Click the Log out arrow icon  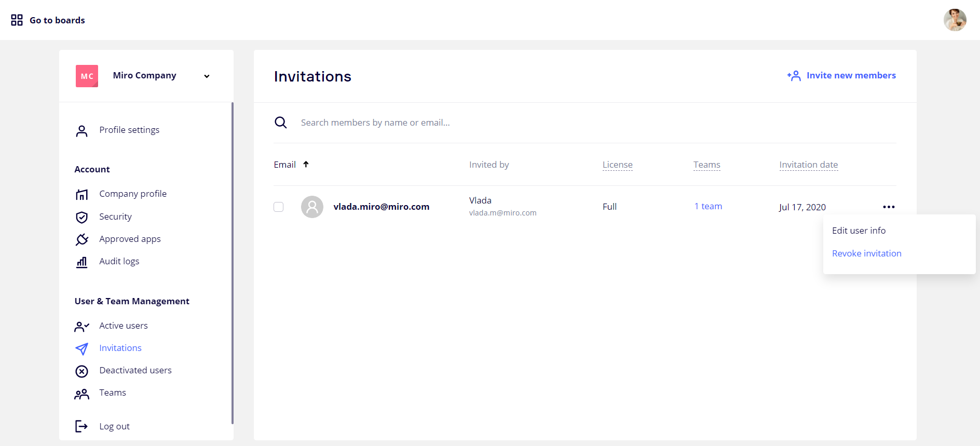point(81,426)
